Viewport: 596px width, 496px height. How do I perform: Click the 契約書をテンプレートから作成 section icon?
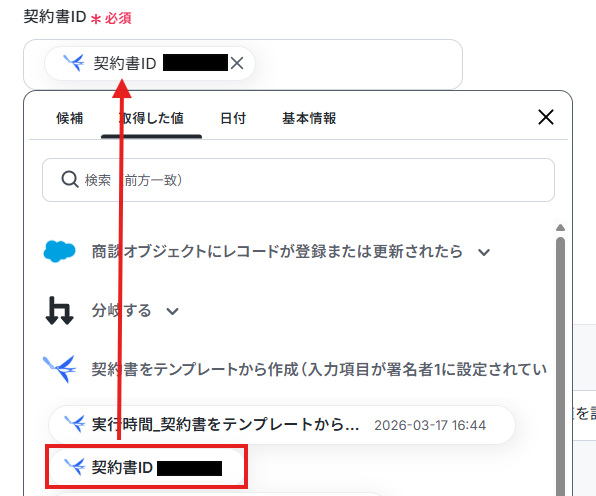tap(59, 369)
